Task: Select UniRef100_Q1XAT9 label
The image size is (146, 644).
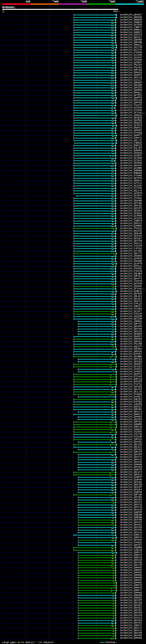Action: (131, 263)
